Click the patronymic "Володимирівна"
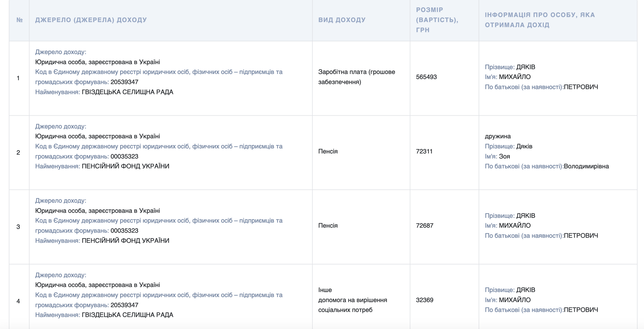Screen dimensions: 644x329 (586, 167)
